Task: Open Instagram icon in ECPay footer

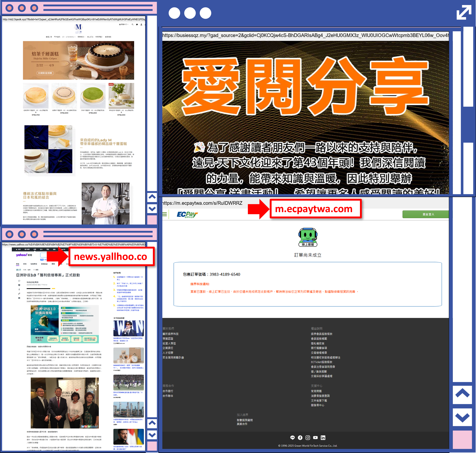Action: pyautogui.click(x=308, y=437)
